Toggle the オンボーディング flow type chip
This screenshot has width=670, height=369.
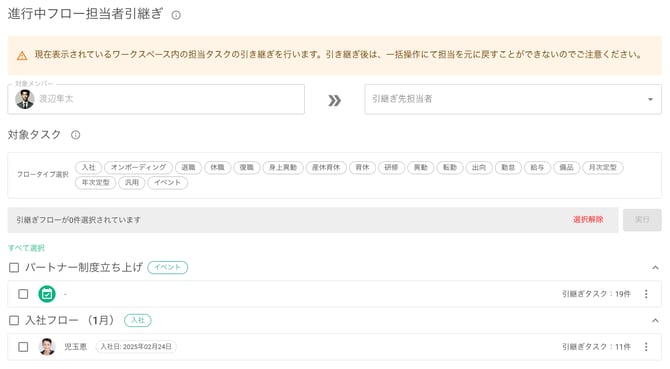point(138,167)
